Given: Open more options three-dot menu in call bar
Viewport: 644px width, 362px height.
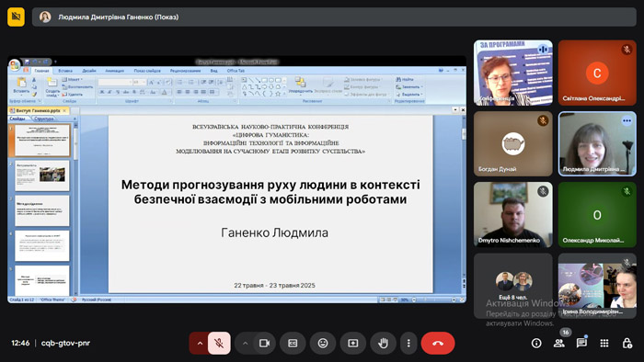Looking at the screenshot, I should point(408,343).
